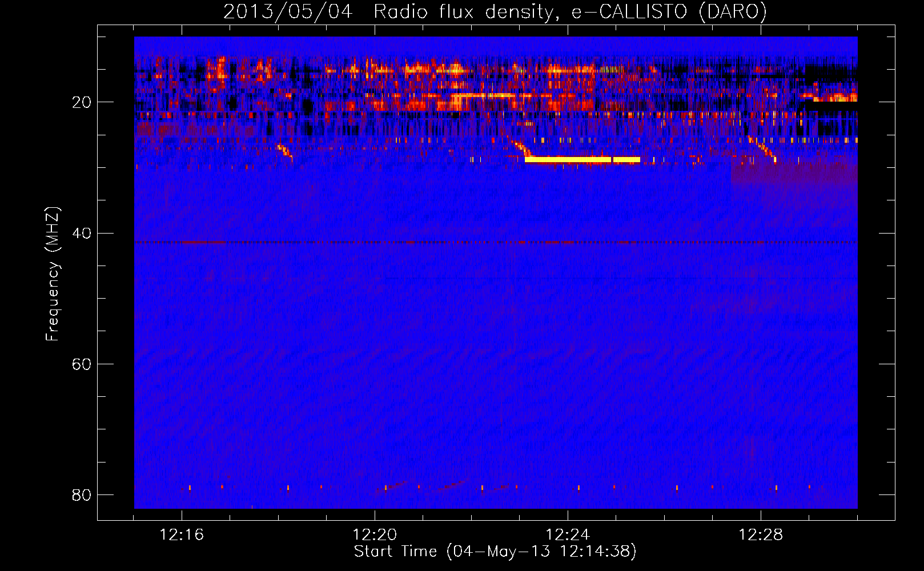Click the plot title 'Radio flux density, e-CALLISTO (DARO)'
Screen dimensions: 924x571
coord(570,11)
